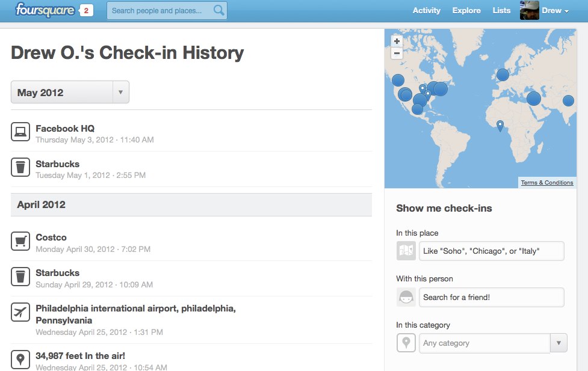
Task: Open Lists from the top navigation
Action: [501, 10]
